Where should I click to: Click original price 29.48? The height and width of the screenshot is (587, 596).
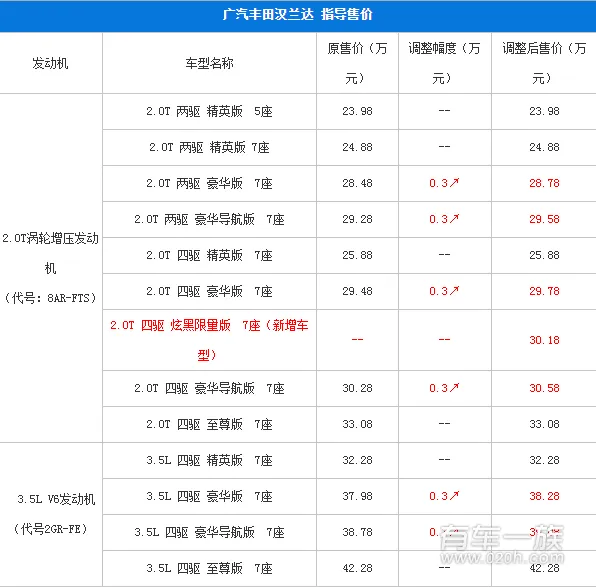coord(357,291)
